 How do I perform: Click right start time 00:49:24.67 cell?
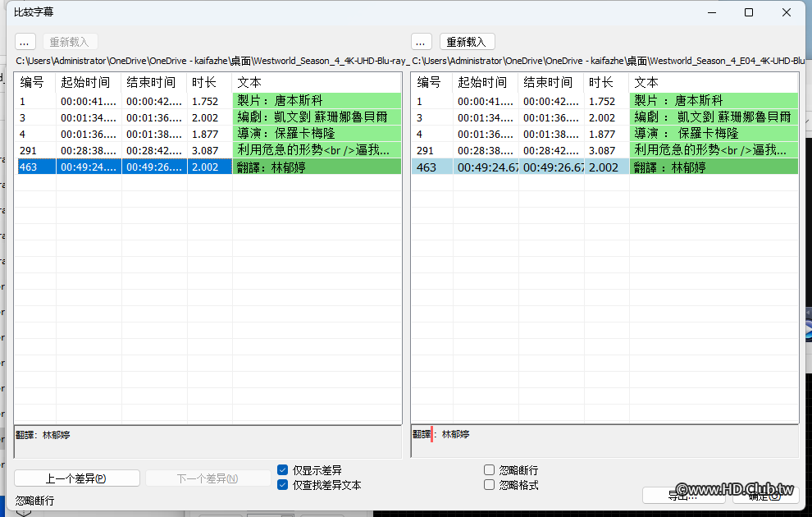486,167
